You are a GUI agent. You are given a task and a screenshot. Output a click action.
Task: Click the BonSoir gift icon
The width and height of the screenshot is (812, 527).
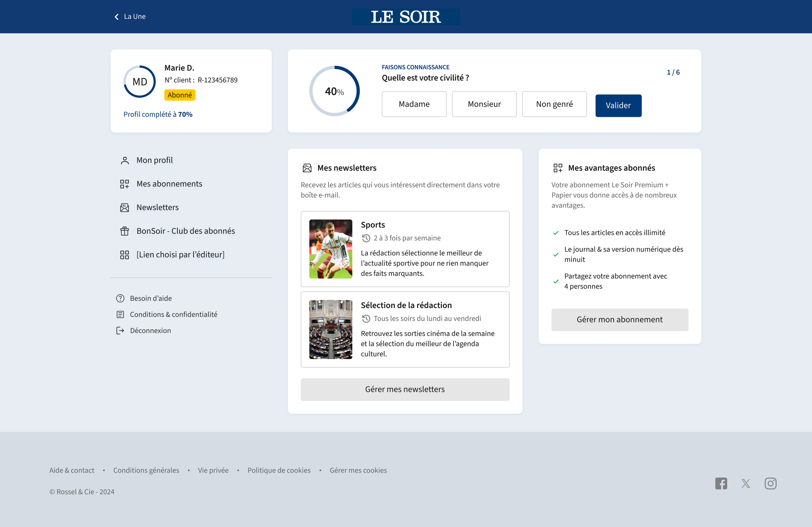(124, 231)
